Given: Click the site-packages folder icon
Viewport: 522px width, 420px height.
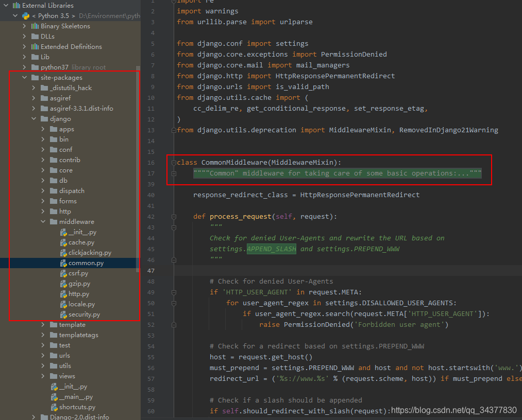Looking at the screenshot, I should tap(35, 78).
